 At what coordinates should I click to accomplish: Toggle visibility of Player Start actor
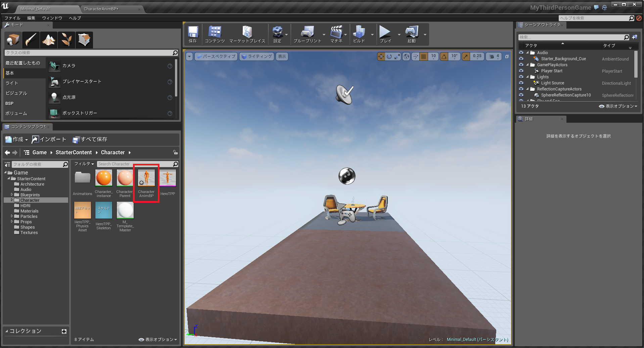coord(521,71)
